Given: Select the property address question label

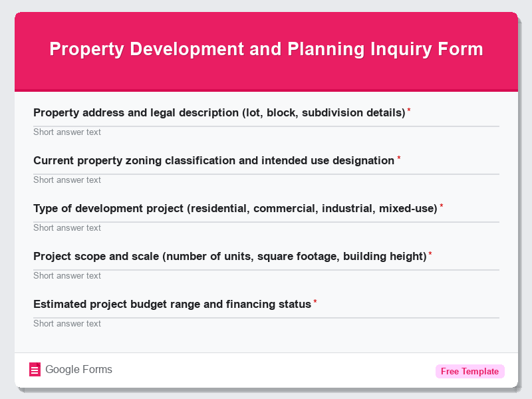Looking at the screenshot, I should [219, 112].
